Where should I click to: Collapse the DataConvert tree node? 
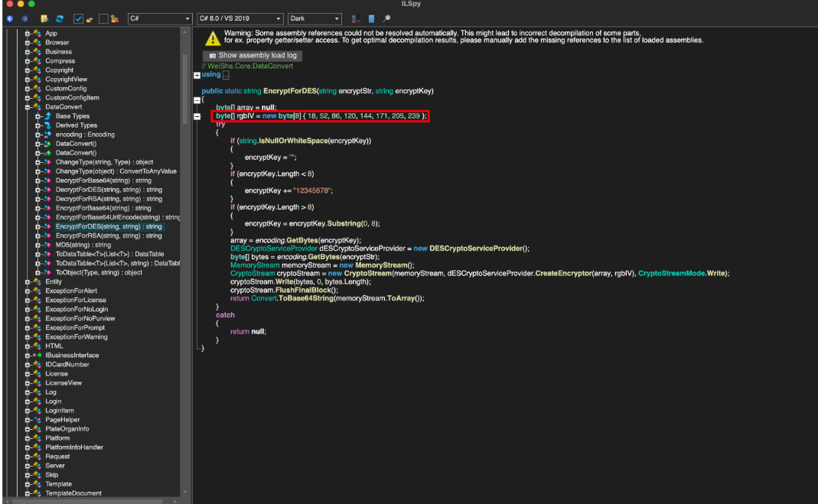(27, 107)
